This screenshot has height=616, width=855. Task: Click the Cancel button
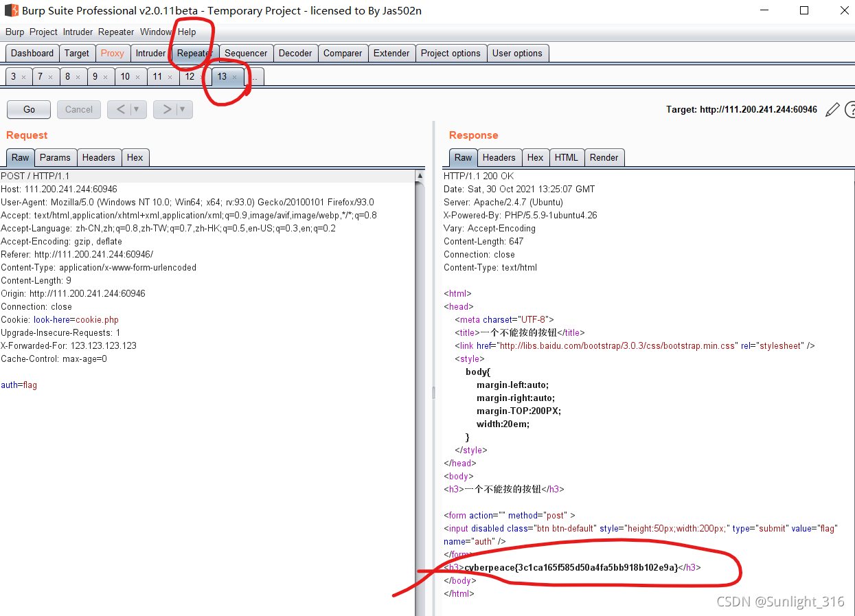click(x=79, y=109)
